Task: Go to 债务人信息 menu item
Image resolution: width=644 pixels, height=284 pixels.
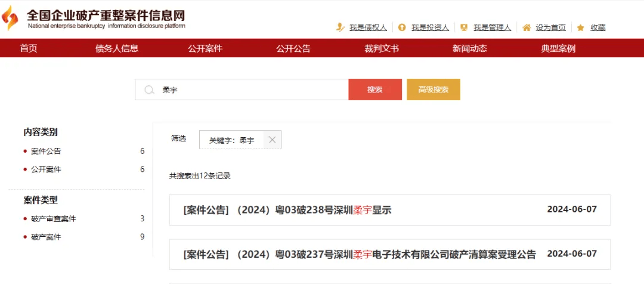Action: [x=117, y=48]
